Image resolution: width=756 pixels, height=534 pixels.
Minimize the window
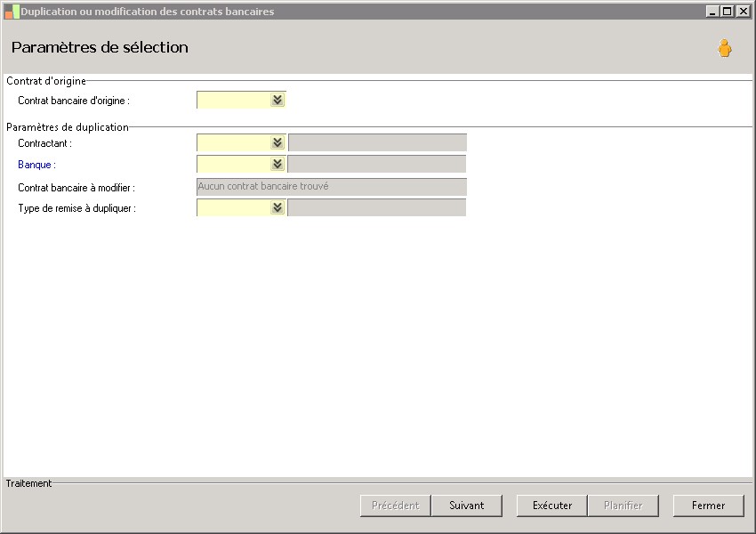[712, 12]
